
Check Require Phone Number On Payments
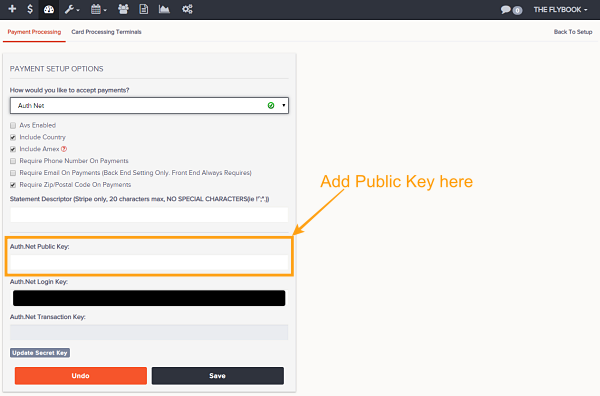click(x=13, y=161)
